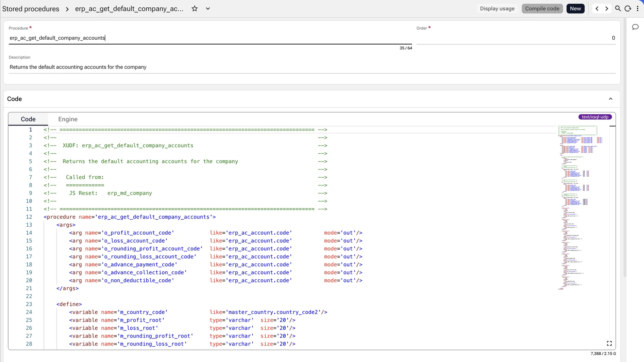Switch to the Engine tab
Viewport: 644px width, 362px height.
point(68,119)
